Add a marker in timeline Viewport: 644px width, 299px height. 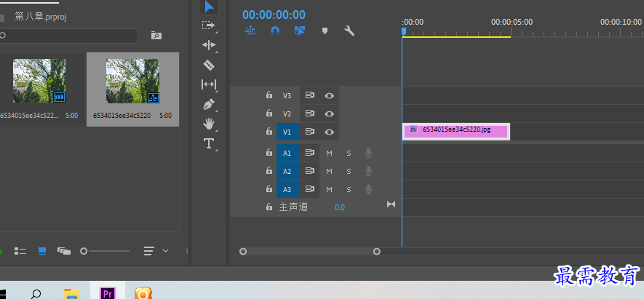tap(325, 31)
